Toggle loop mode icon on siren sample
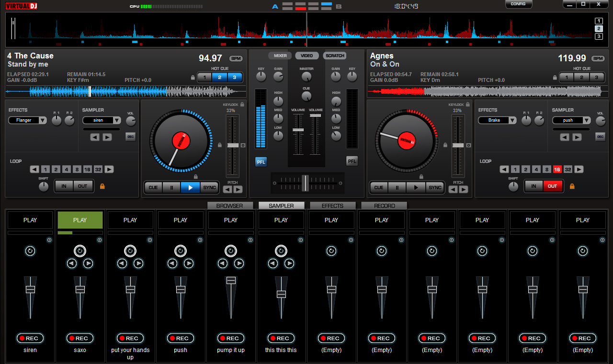The width and height of the screenshot is (613, 364). (30, 251)
